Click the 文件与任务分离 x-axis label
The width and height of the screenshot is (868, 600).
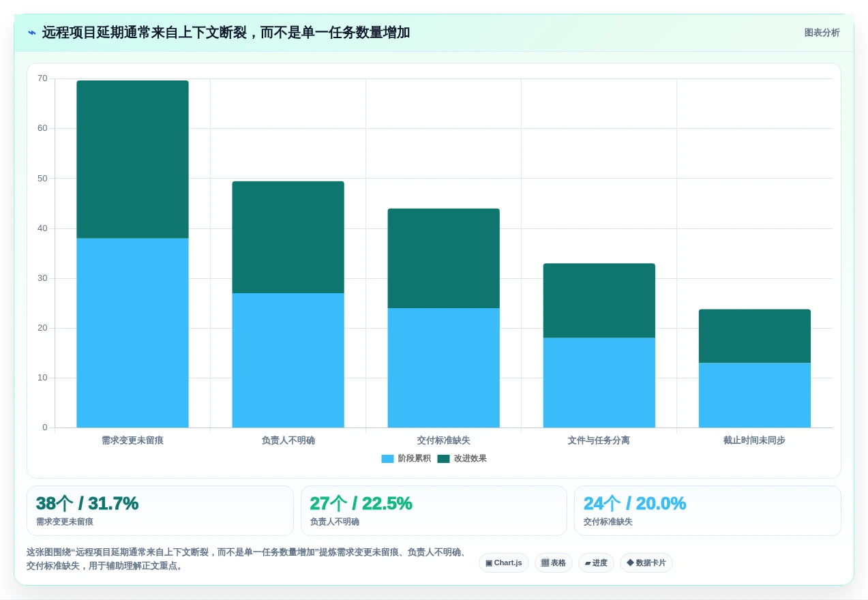[x=599, y=440]
